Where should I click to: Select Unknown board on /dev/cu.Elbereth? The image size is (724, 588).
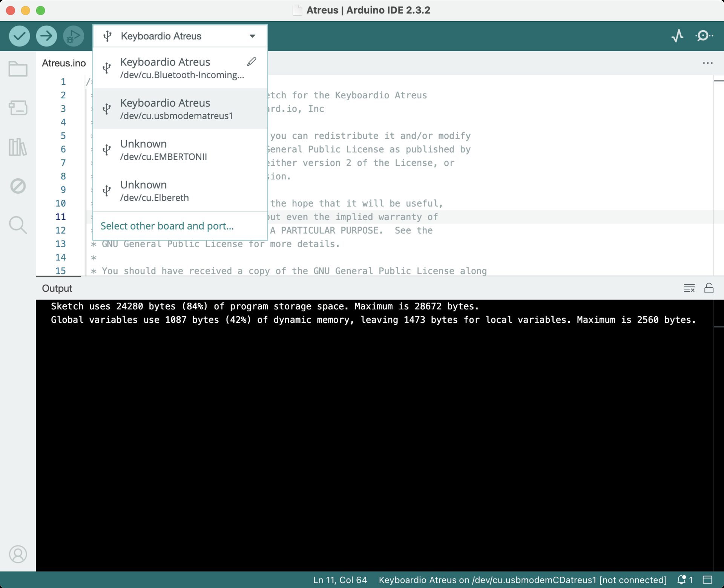(x=180, y=191)
